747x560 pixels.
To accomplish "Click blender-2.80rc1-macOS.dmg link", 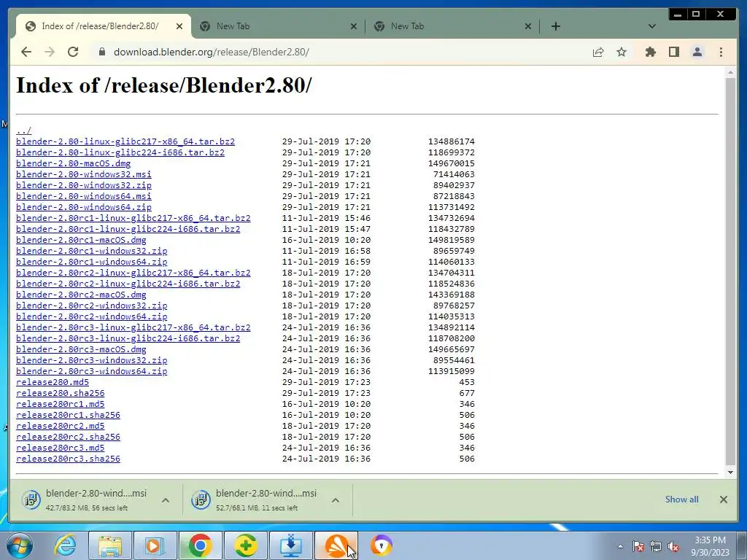I will [81, 240].
